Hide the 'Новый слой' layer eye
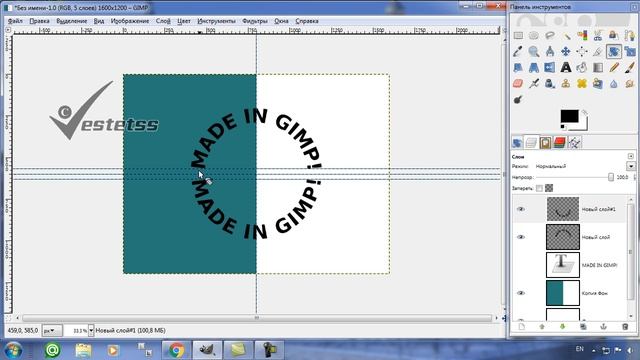 point(521,237)
